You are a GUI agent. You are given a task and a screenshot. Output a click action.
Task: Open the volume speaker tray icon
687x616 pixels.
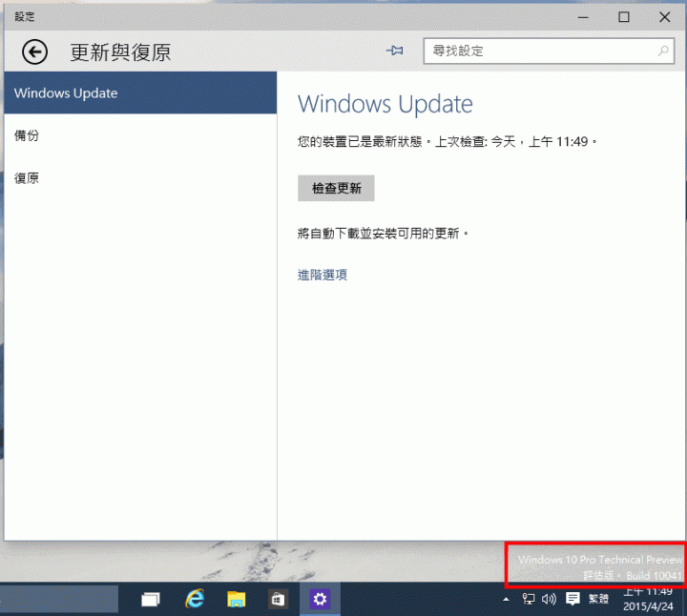point(549,599)
